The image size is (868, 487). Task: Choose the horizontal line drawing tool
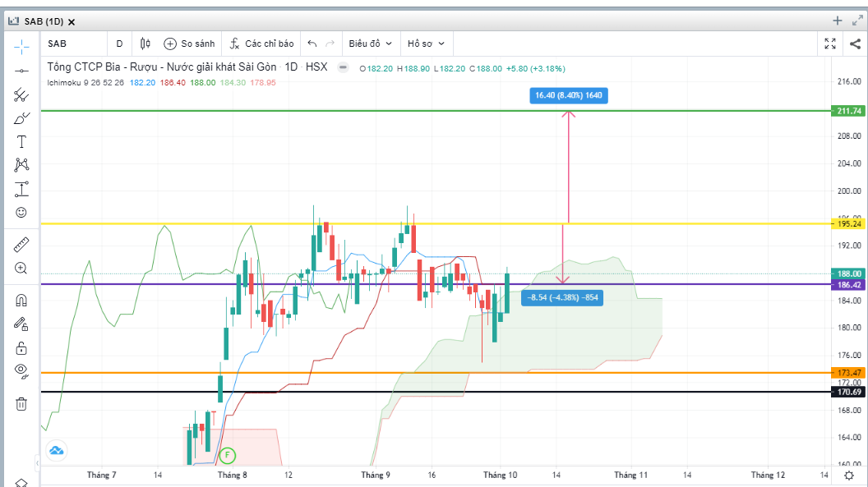pos(21,71)
